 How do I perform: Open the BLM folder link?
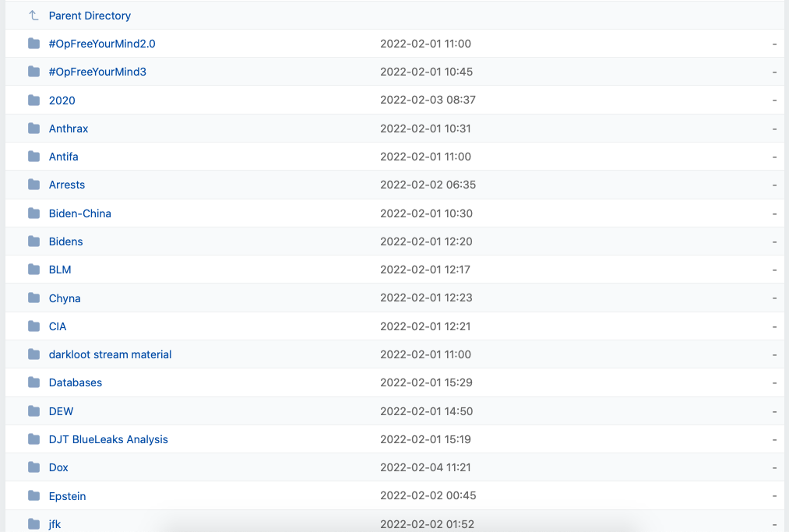pos(60,270)
